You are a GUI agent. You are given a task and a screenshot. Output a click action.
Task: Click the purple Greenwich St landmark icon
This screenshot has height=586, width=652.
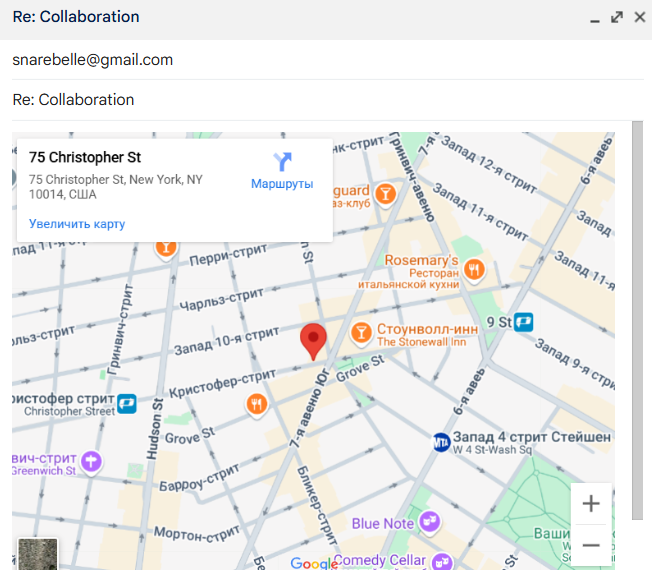click(92, 460)
